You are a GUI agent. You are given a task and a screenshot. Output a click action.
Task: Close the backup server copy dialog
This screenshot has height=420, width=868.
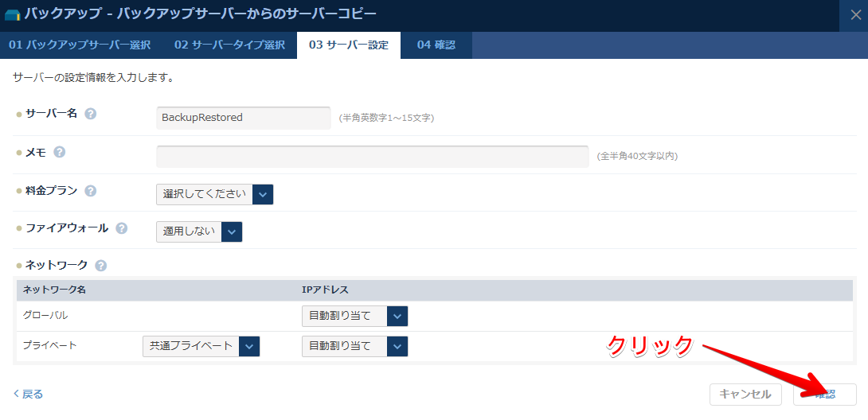(x=855, y=14)
